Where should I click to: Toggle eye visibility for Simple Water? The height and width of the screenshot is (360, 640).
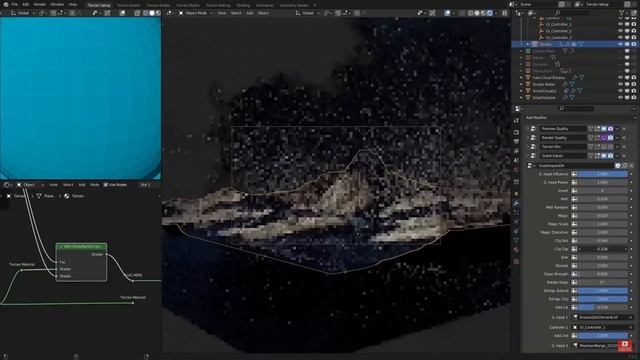[621, 84]
